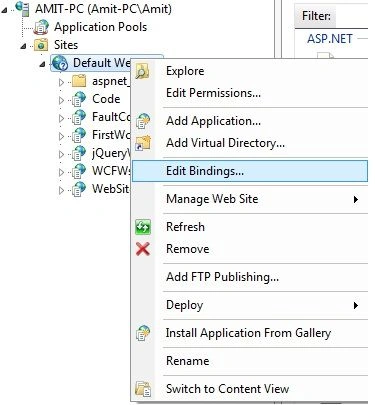This screenshot has width=375, height=405.
Task: Expand the FaultCo application node
Action: (61, 118)
